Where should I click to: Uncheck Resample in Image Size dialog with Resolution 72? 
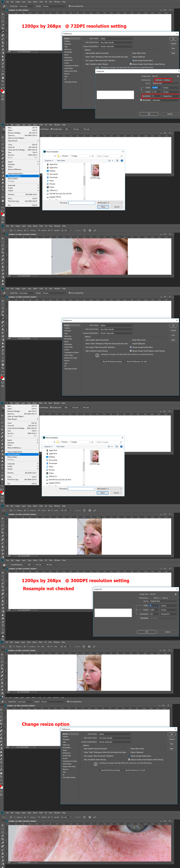click(x=141, y=100)
